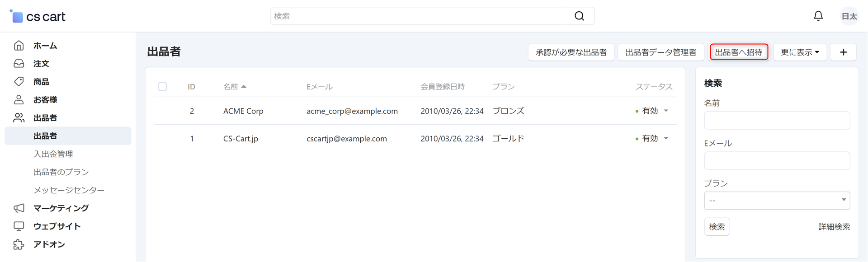
Task: Open 商品 in the sidebar
Action: click(x=41, y=82)
